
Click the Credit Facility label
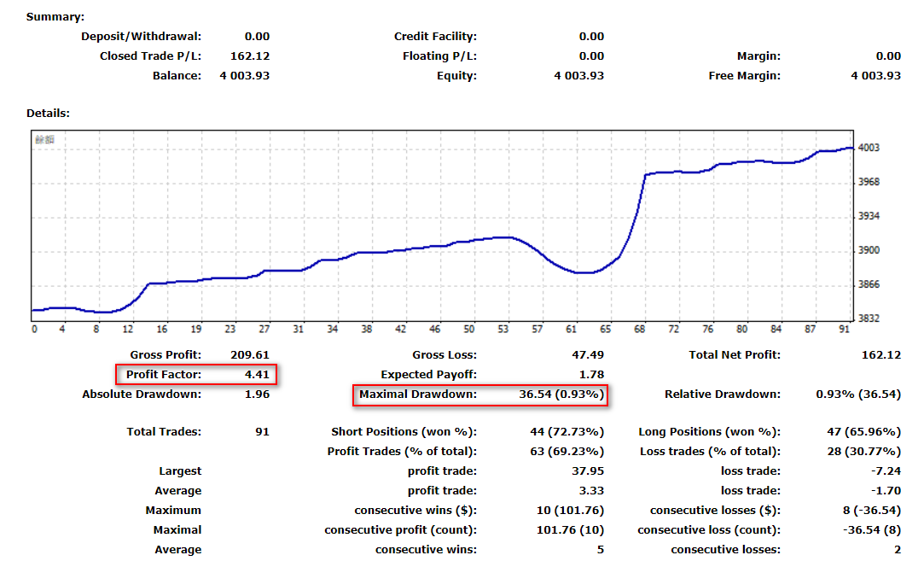[435, 37]
